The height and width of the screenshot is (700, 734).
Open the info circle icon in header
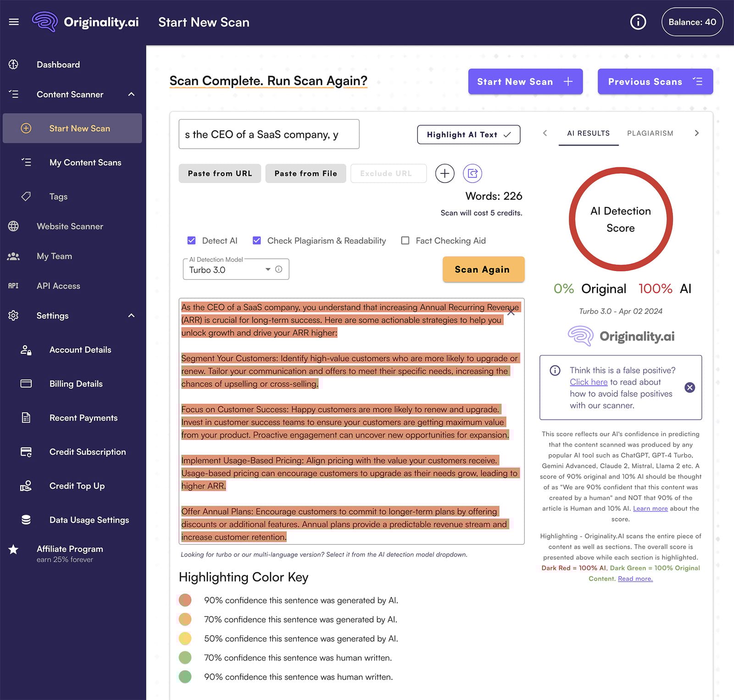click(x=638, y=22)
